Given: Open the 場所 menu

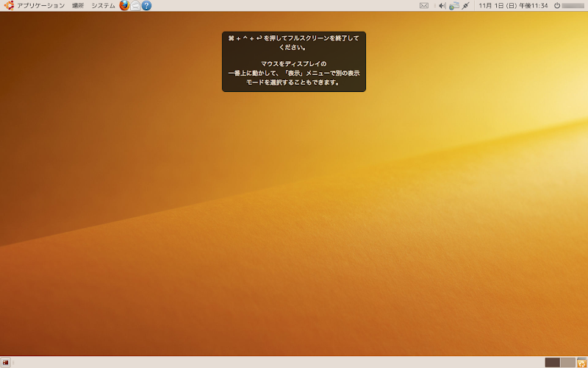Looking at the screenshot, I should [78, 6].
